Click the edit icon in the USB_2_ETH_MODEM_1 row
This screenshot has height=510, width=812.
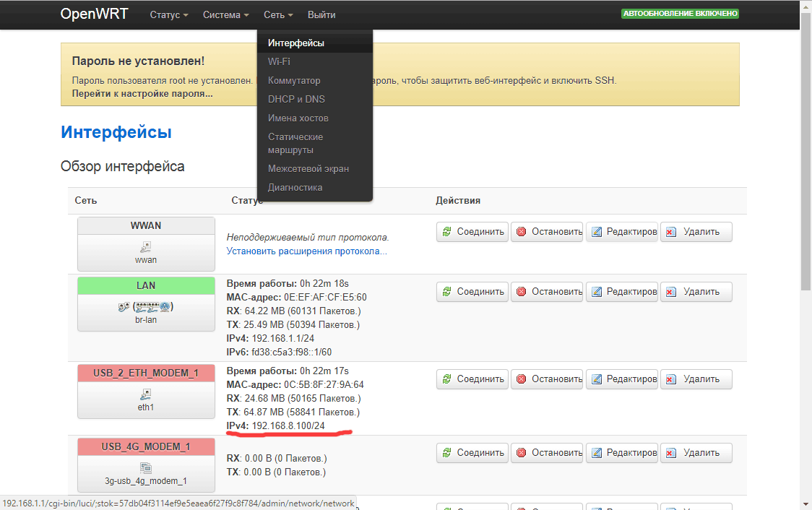(x=597, y=379)
